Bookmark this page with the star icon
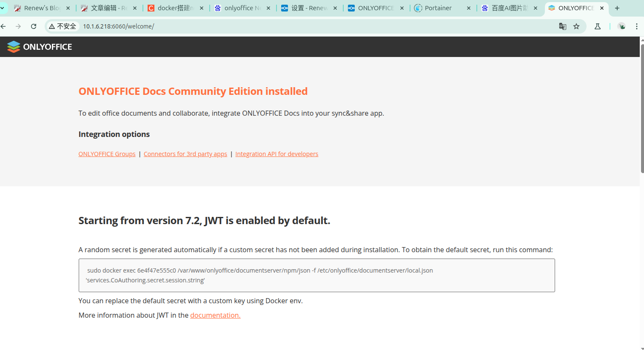The height and width of the screenshot is (350, 644). click(x=576, y=26)
